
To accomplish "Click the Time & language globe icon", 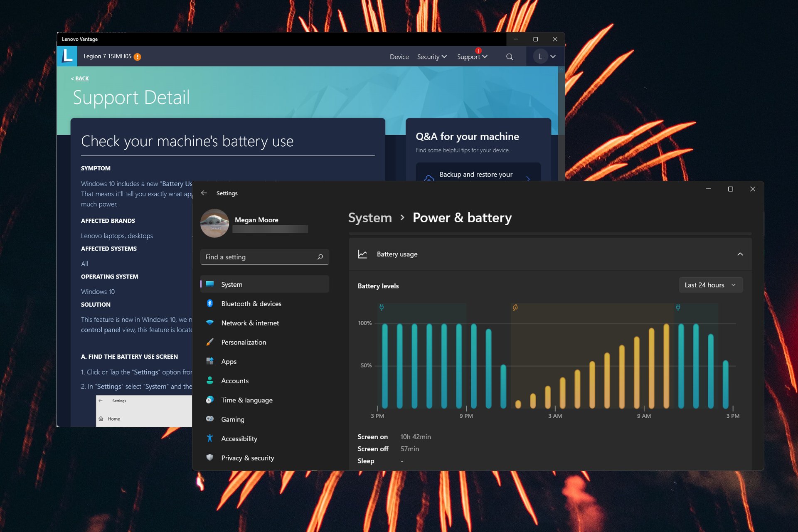I will click(x=210, y=400).
